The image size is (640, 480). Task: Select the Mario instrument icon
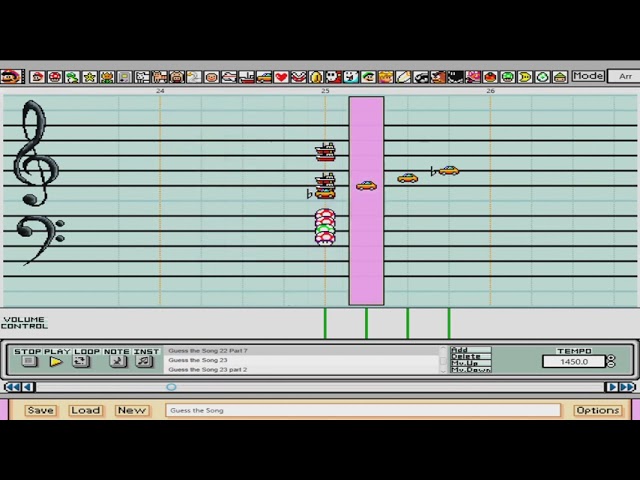coord(38,77)
